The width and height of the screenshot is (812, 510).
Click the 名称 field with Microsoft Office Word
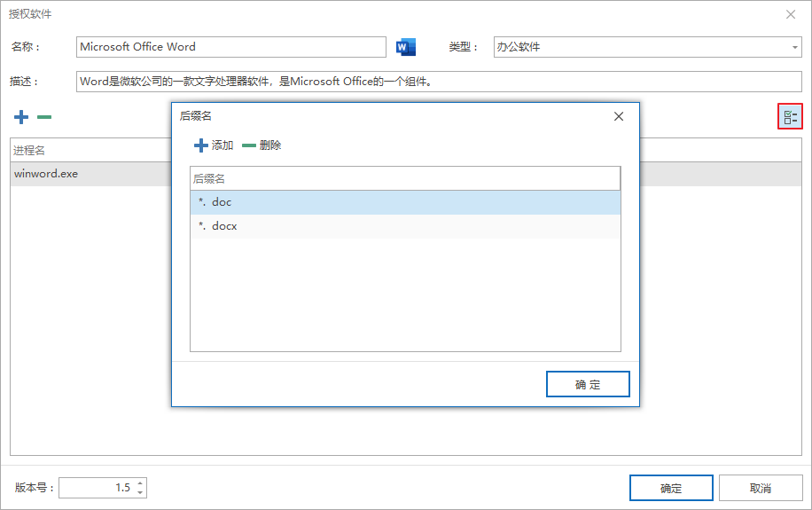(x=231, y=47)
